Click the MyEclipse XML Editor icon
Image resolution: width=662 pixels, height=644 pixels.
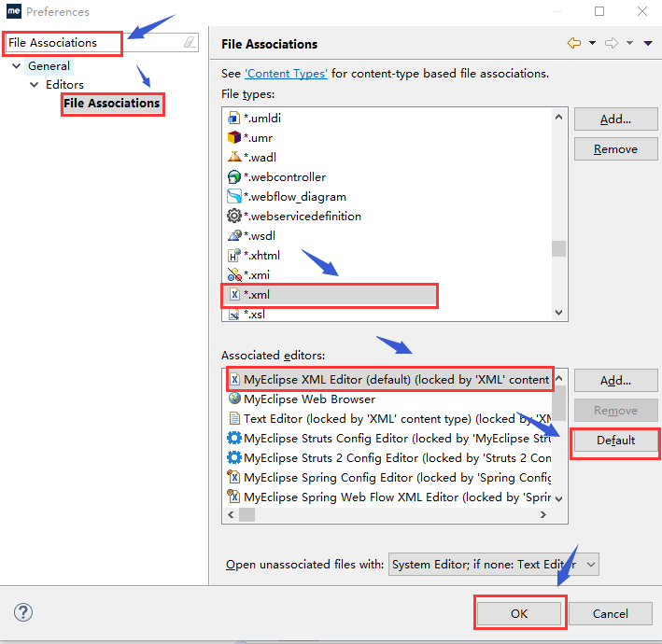tap(234, 379)
